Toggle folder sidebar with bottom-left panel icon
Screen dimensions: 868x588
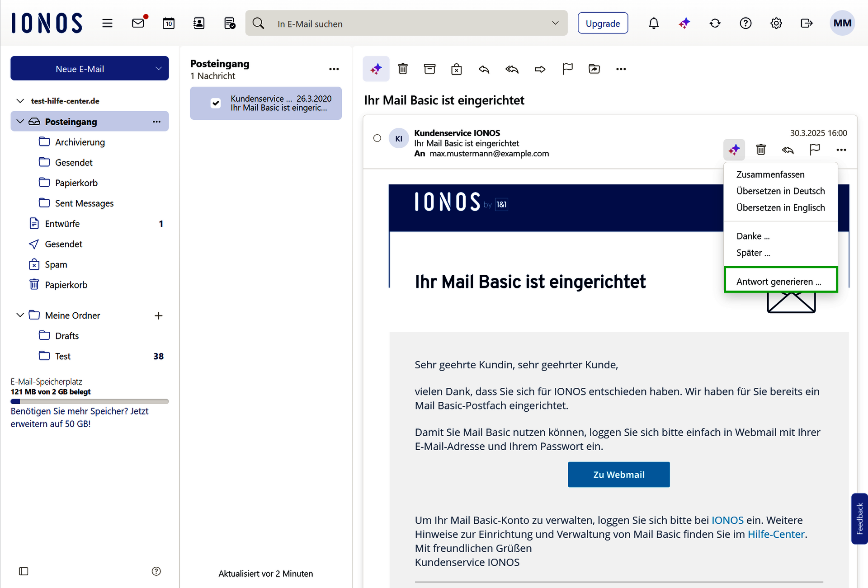click(x=24, y=571)
